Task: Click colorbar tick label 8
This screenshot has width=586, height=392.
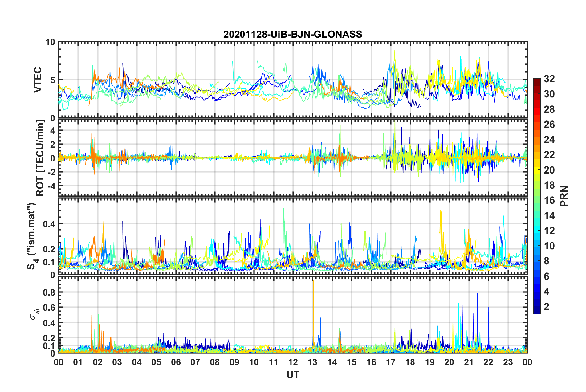Action: (x=547, y=261)
